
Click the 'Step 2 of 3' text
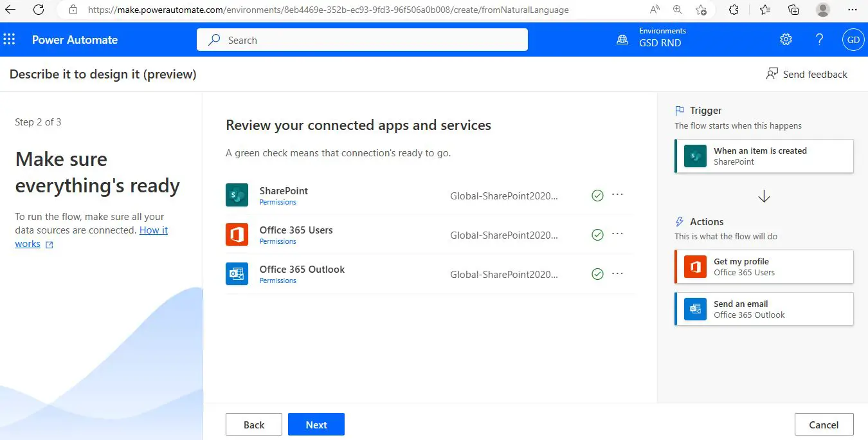[x=38, y=122]
